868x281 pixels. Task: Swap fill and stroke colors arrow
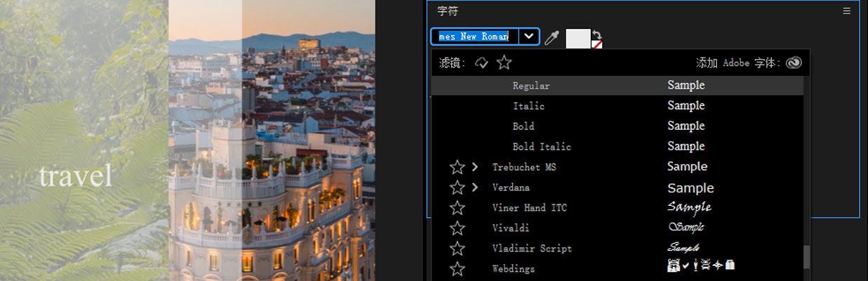coord(596,34)
